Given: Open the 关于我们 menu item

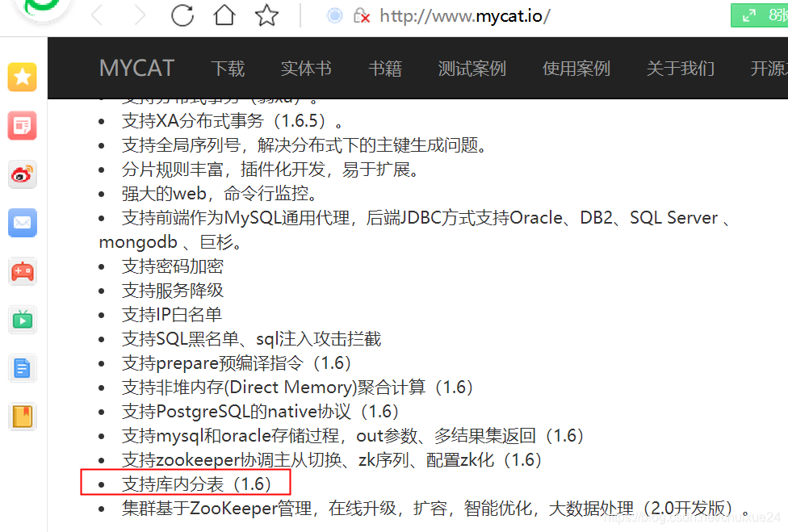Looking at the screenshot, I should tap(681, 69).
